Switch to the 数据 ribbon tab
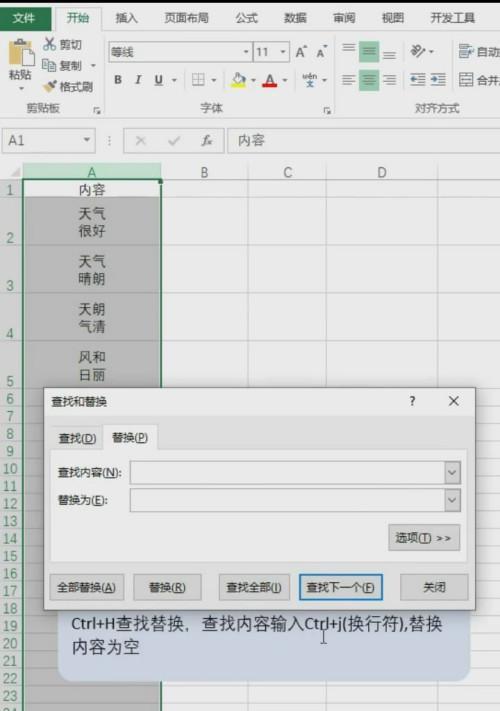This screenshot has width=500, height=711. click(x=295, y=18)
